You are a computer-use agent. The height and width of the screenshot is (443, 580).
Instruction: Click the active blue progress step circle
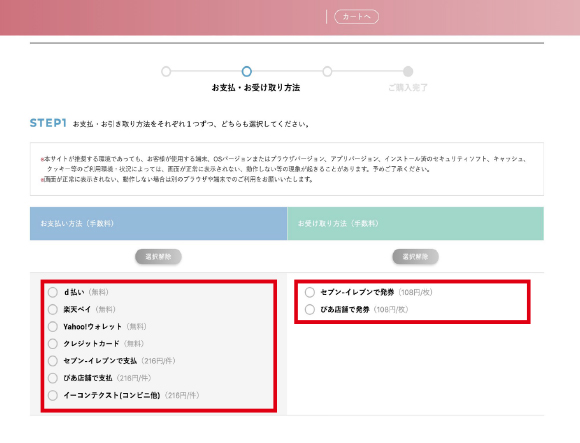[x=247, y=71]
